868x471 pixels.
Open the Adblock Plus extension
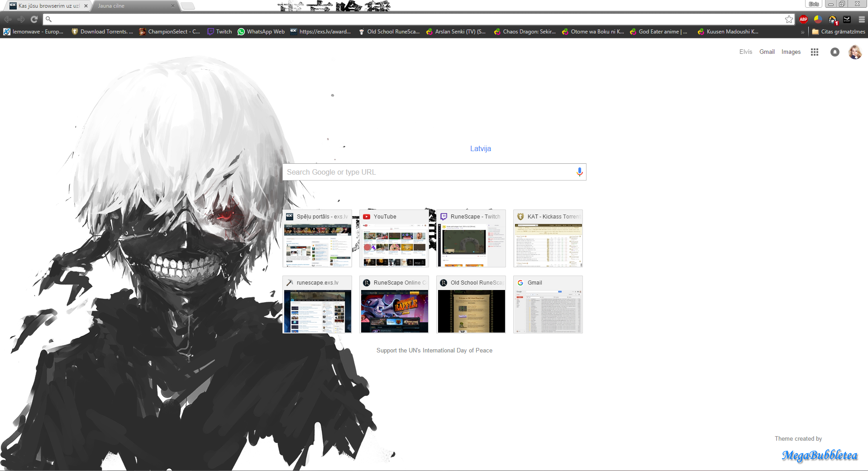(x=804, y=19)
